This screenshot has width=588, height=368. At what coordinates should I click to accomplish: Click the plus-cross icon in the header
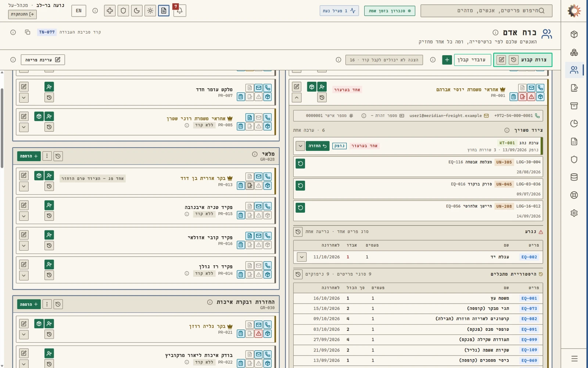coord(110,11)
